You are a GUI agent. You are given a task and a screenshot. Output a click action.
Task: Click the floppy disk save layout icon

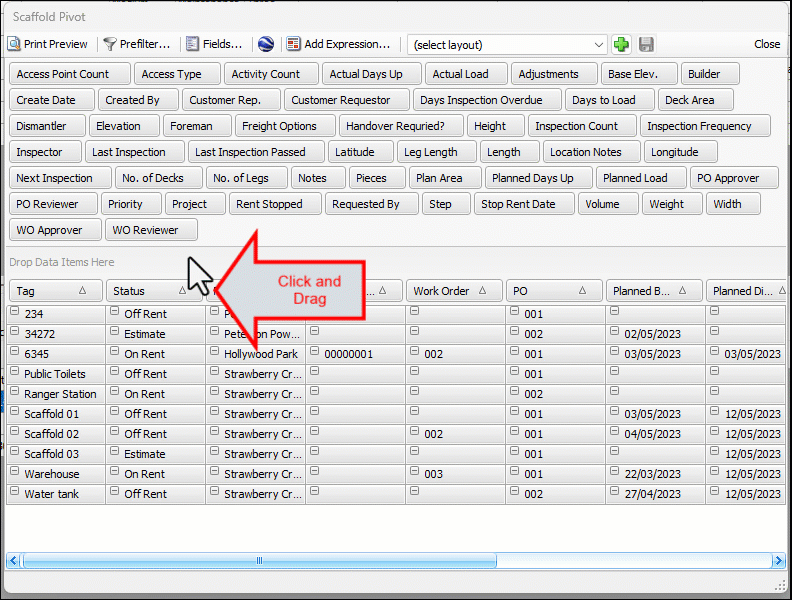pos(646,44)
